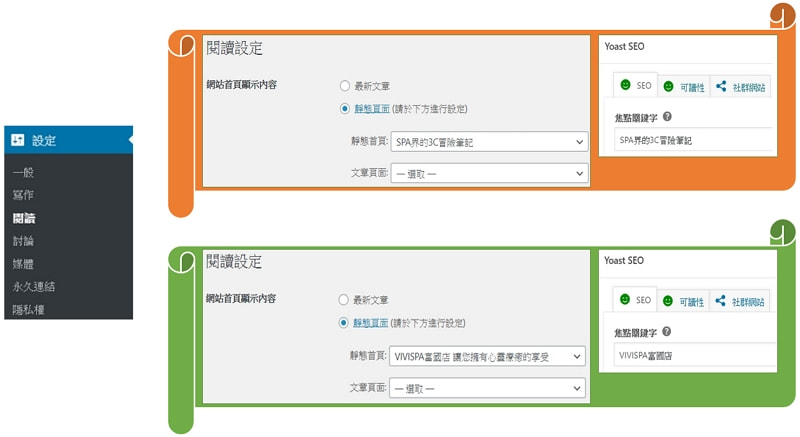
Task: Click the lower Yoast SEO panel title
Action: tap(624, 261)
